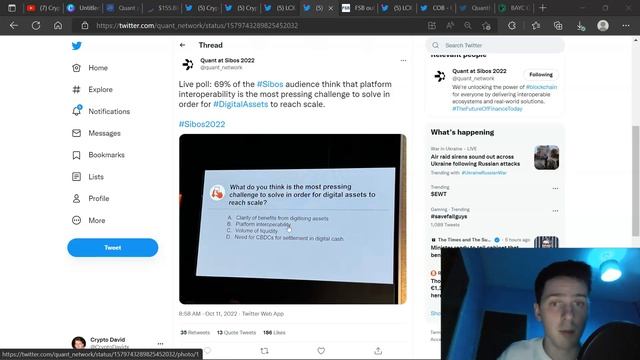Screen dimensions: 640x360
Task: Click the zoom magnifier icon in the address bar
Action: tap(468, 26)
